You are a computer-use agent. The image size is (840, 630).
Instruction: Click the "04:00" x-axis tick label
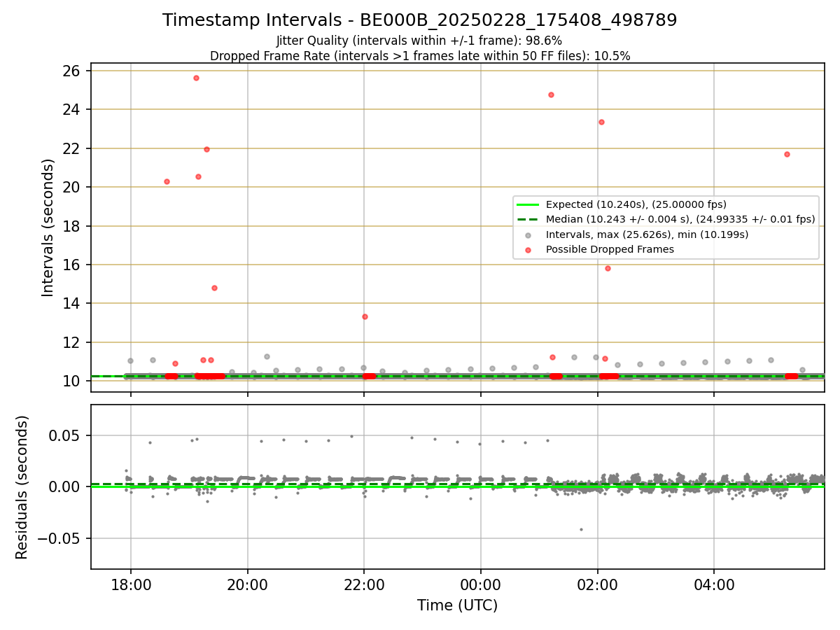click(x=714, y=584)
